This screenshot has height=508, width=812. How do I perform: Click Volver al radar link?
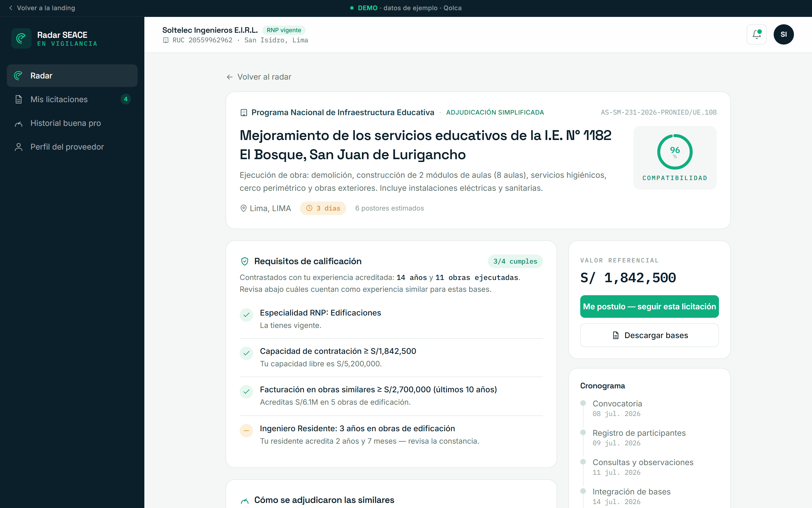click(259, 77)
